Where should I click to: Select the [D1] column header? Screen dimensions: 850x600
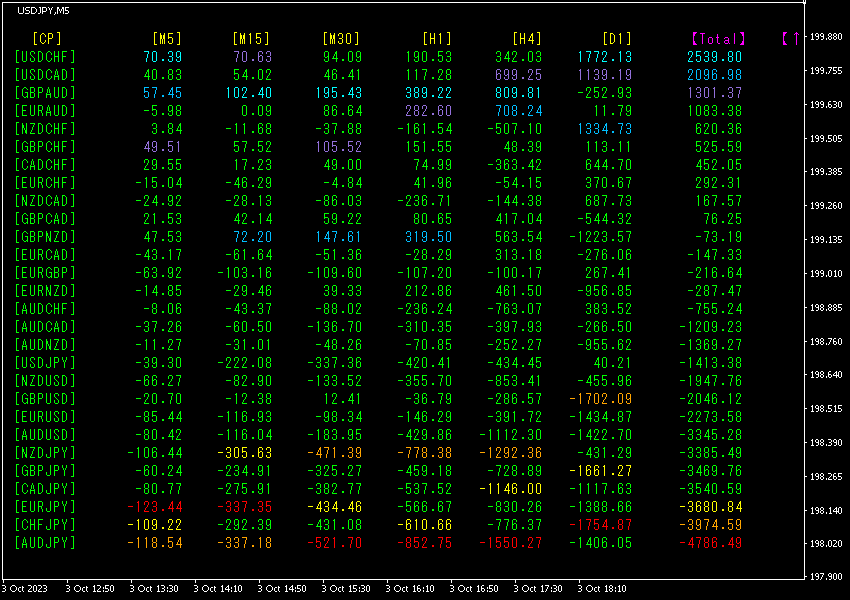point(617,39)
